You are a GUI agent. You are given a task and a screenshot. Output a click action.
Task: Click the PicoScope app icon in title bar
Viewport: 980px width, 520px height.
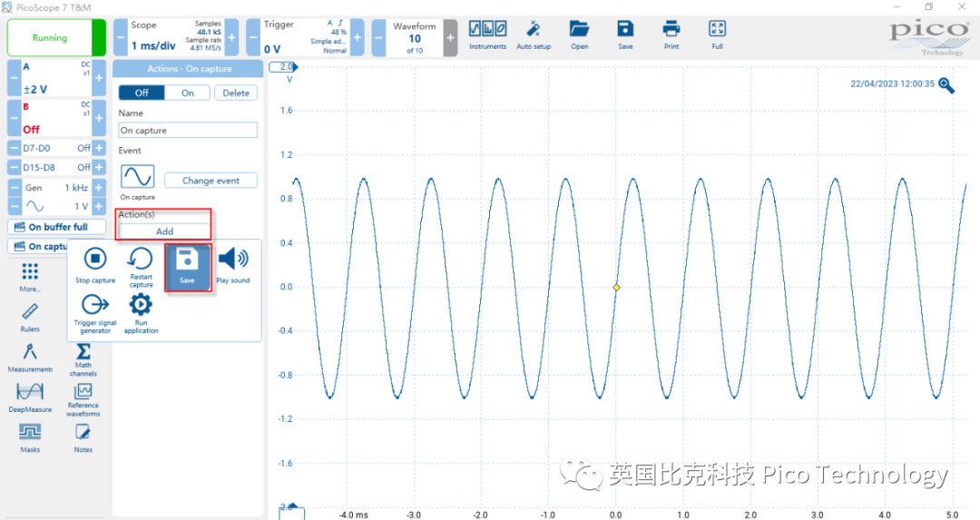[7, 7]
